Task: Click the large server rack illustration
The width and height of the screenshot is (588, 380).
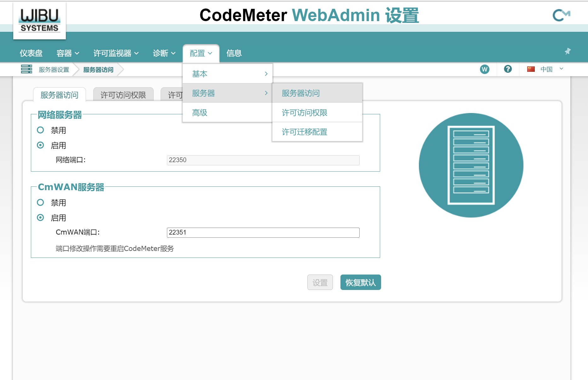Action: 471,165
